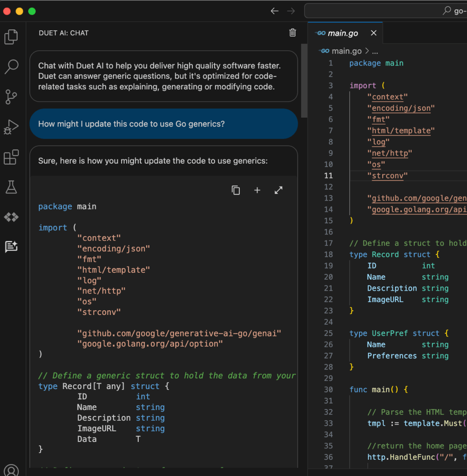The width and height of the screenshot is (467, 476).
Task: Open the Search view
Action: point(11,67)
